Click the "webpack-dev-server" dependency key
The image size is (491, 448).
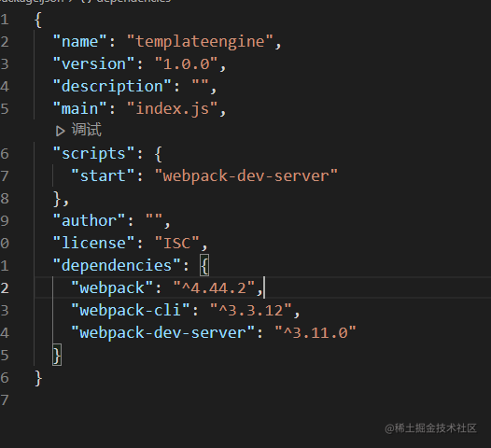click(162, 333)
